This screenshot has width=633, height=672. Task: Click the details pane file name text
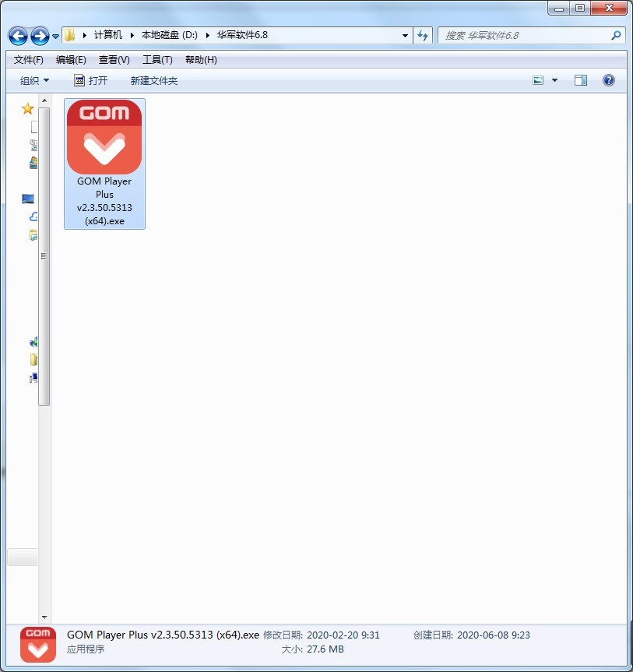(163, 635)
